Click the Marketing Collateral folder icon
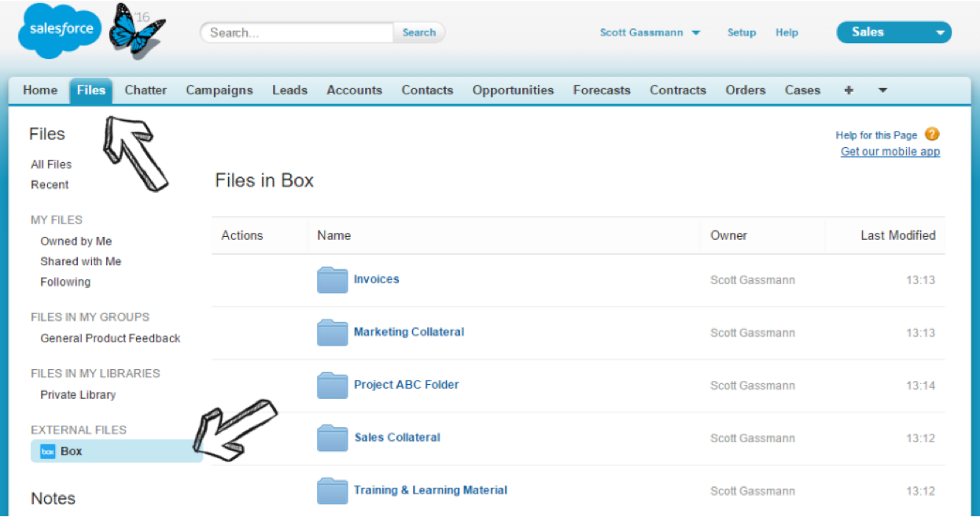 point(332,333)
